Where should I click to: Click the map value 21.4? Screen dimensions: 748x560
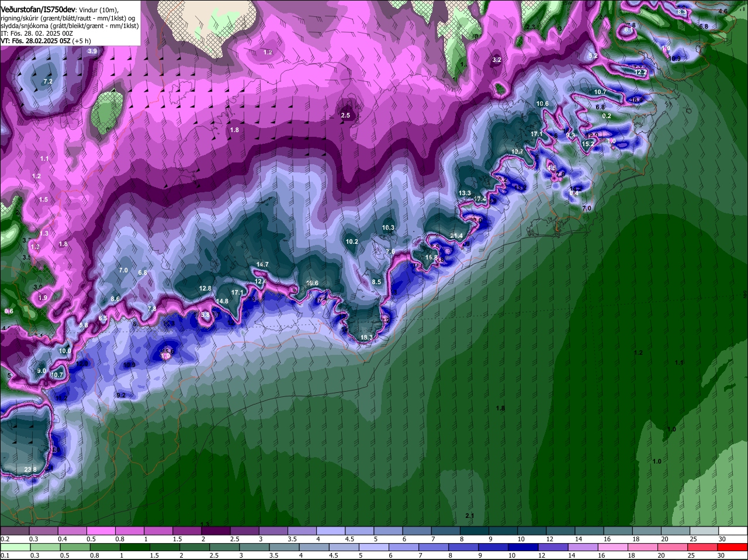click(456, 236)
